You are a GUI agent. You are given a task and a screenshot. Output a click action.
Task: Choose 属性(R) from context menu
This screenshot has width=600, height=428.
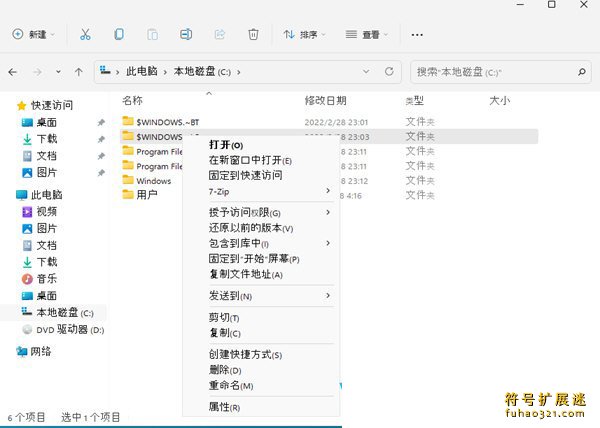[224, 407]
